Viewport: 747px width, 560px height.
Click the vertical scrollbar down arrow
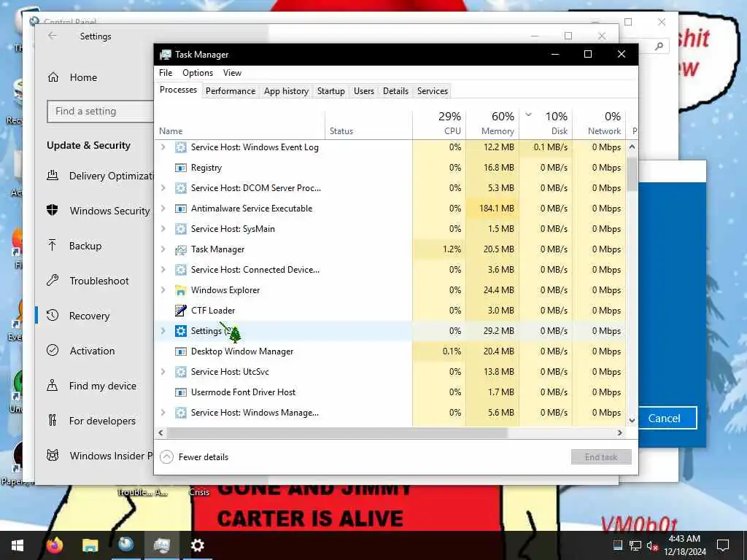[632, 421]
